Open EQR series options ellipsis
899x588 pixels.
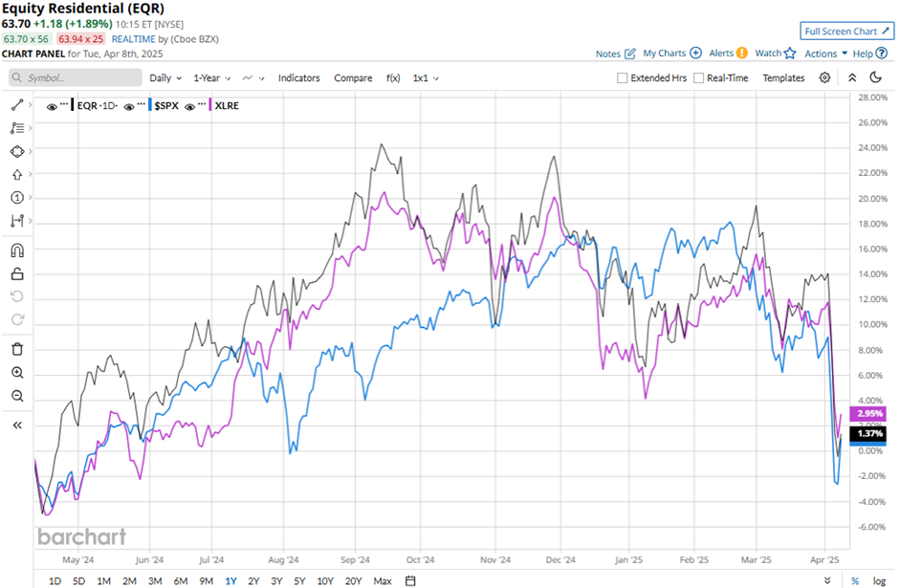(x=64, y=104)
